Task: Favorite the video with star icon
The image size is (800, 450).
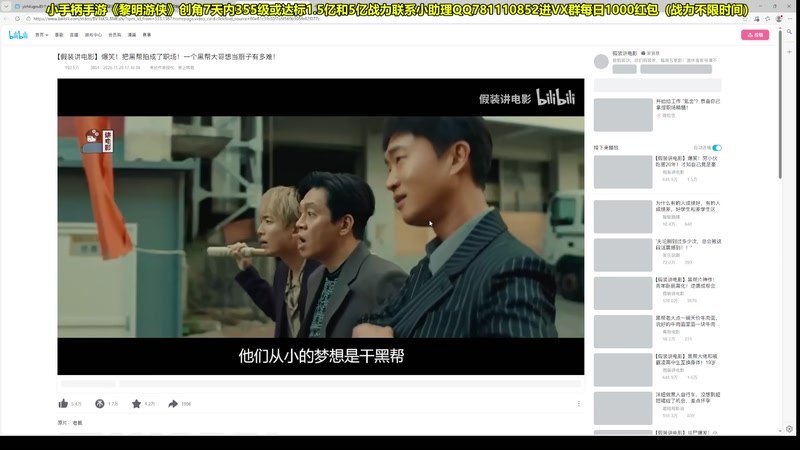Action: (x=136, y=404)
